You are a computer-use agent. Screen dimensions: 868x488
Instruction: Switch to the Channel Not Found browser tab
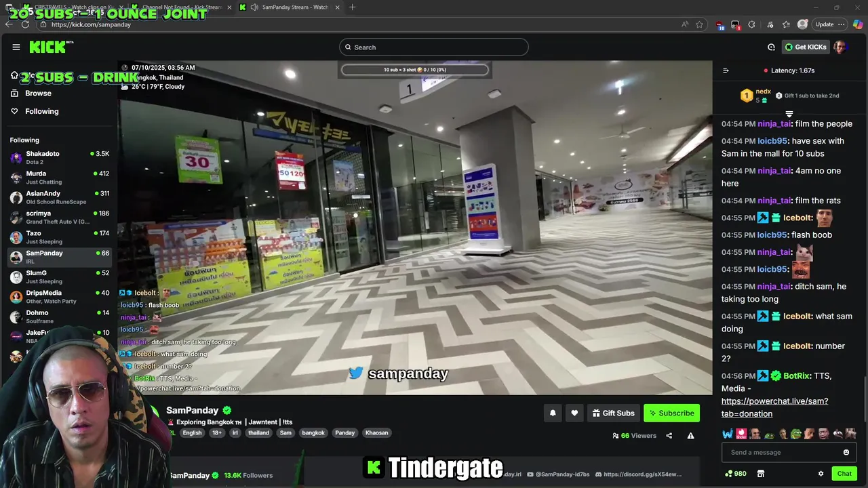(x=182, y=7)
